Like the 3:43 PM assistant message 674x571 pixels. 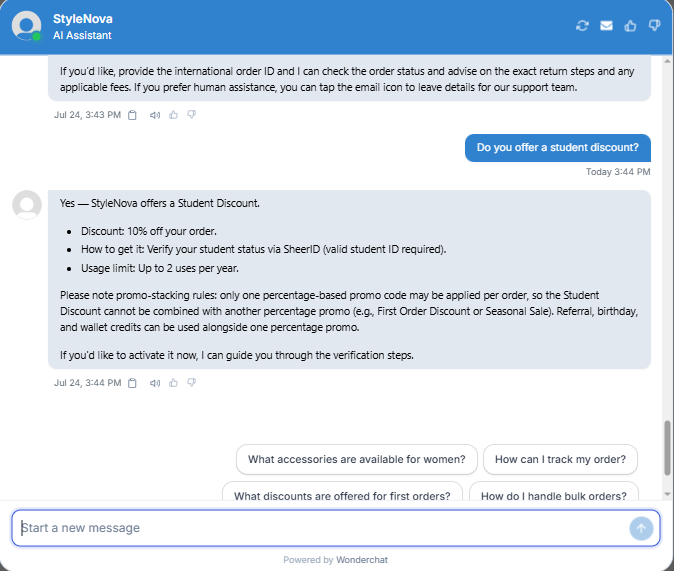click(x=173, y=114)
